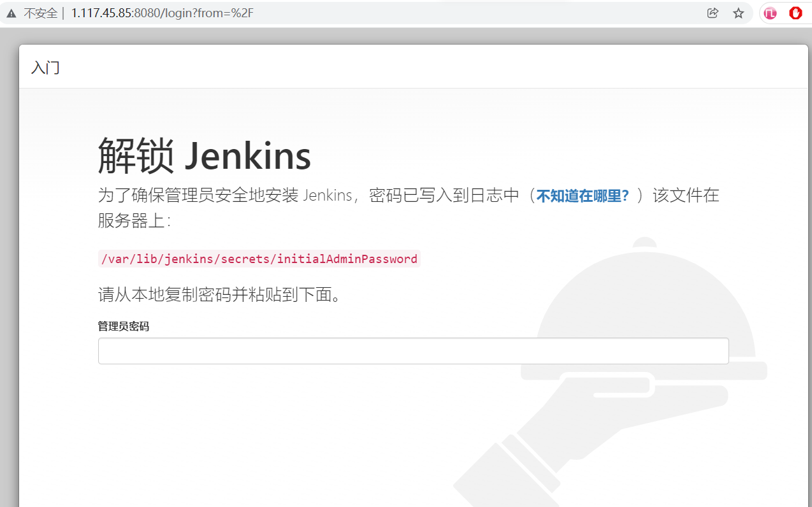The width and height of the screenshot is (812, 507).
Task: Click the "管理员密码" field label
Action: tap(124, 326)
